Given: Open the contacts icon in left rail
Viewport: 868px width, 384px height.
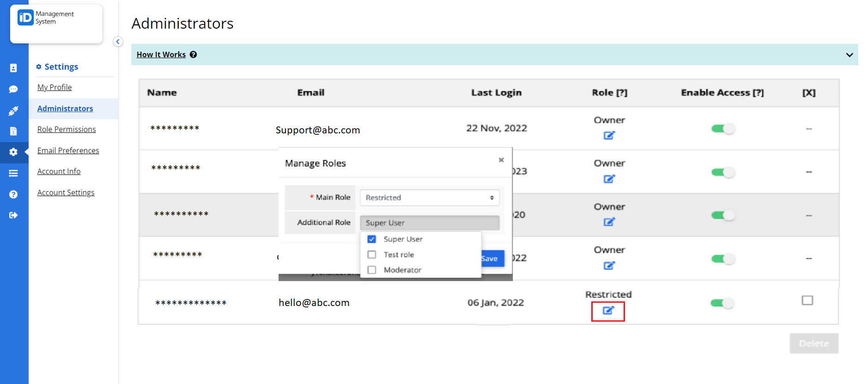Looking at the screenshot, I should click(13, 68).
